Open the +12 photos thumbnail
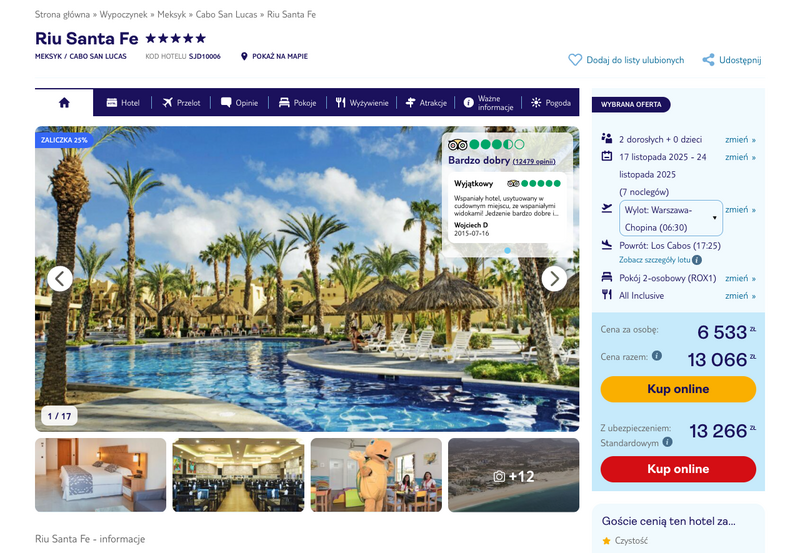This screenshot has height=553, width=800. pos(513,475)
